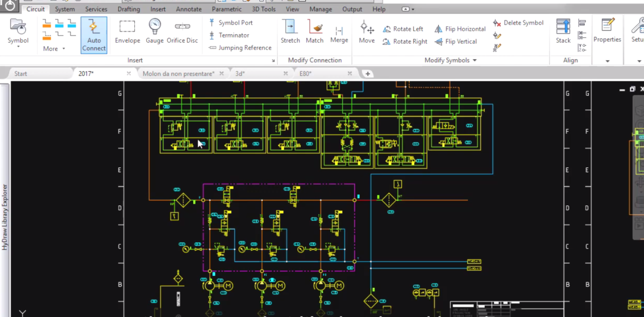Expand the dropdown under Properties
The image size is (644, 317).
pos(607,61)
